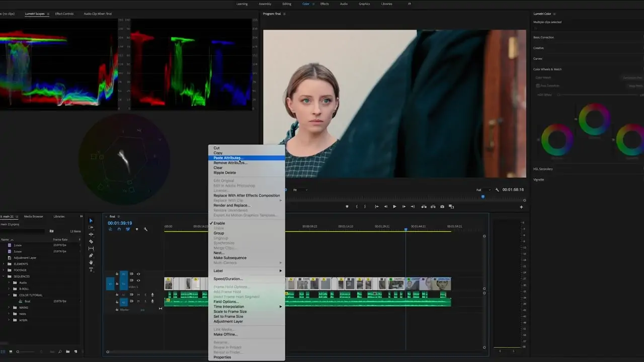644x362 pixels.
Task: Click the Export Frame camera icon
Action: [442, 207]
